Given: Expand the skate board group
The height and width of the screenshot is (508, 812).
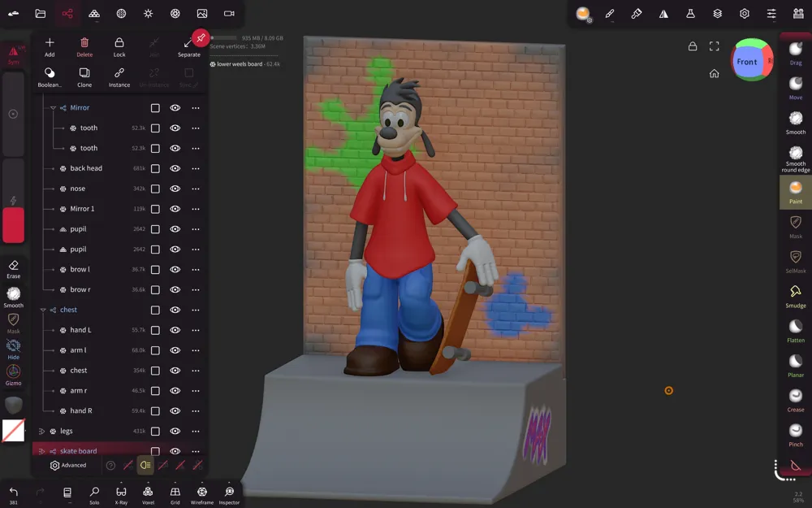Looking at the screenshot, I should 41,451.
